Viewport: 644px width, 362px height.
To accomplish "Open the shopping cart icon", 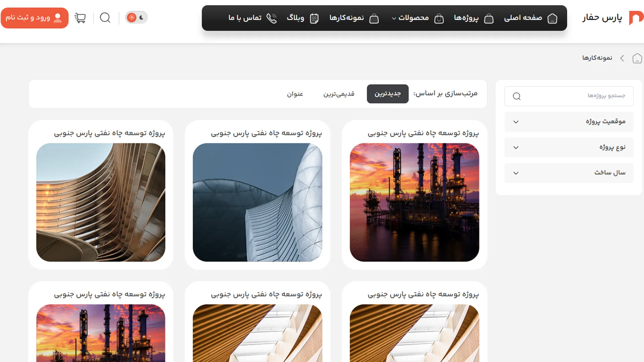I will 80,17.
